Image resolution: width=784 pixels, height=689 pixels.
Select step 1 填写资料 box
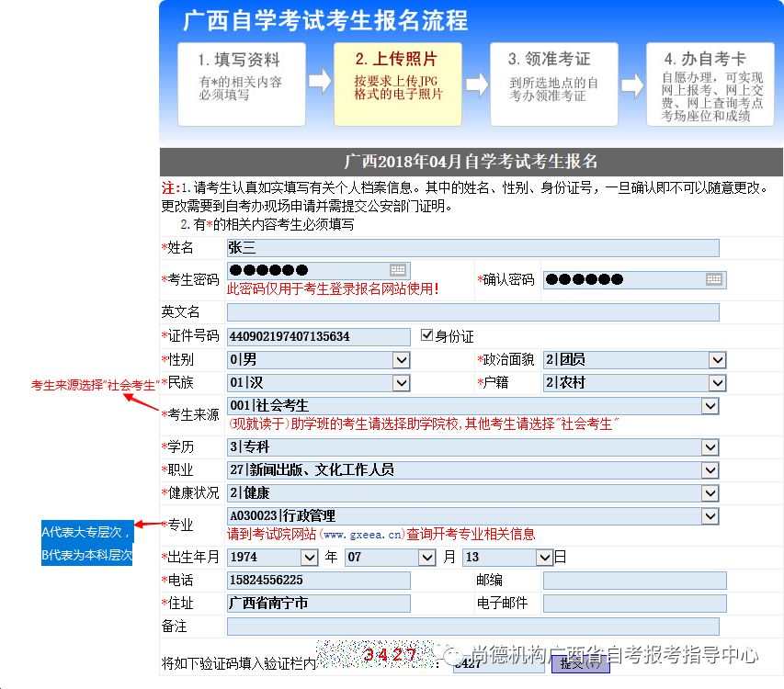(242, 84)
